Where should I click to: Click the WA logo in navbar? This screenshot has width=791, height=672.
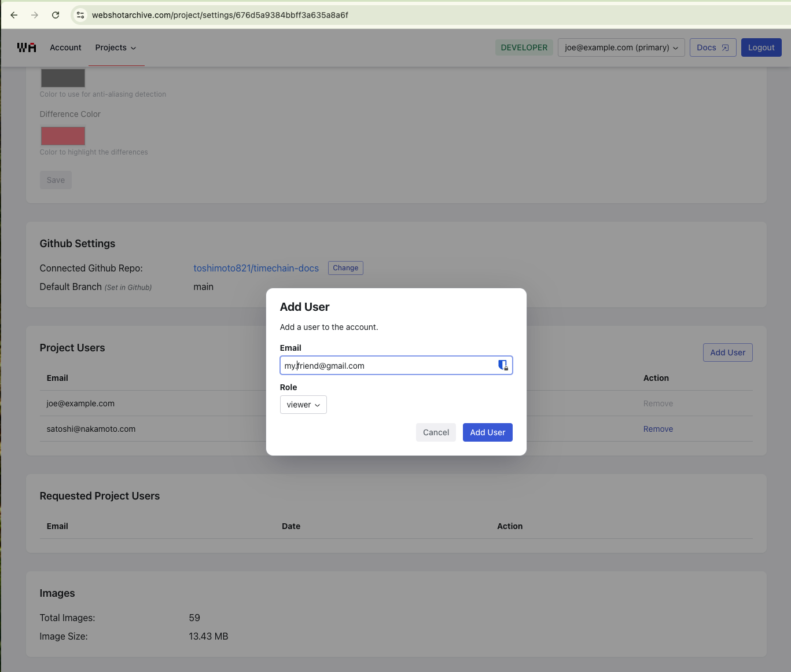27,47
